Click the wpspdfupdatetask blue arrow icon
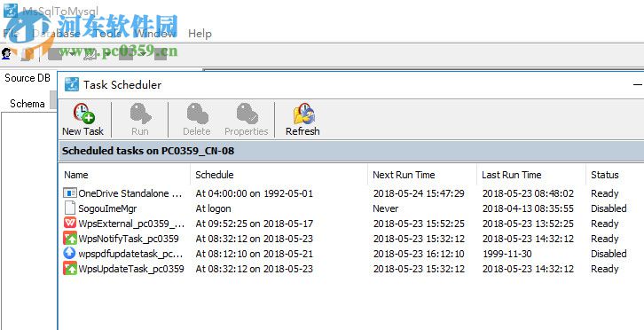Viewport: 644px width, 330px height. coord(70,254)
